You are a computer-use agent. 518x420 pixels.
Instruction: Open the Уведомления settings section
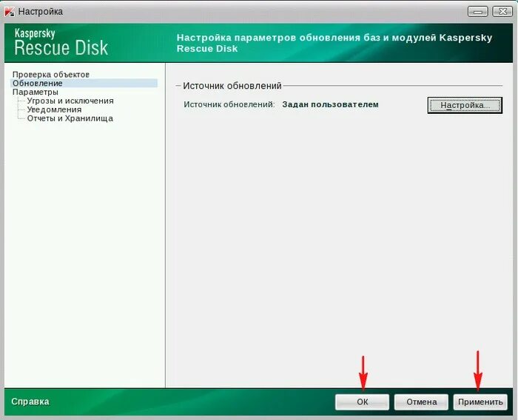tap(54, 109)
